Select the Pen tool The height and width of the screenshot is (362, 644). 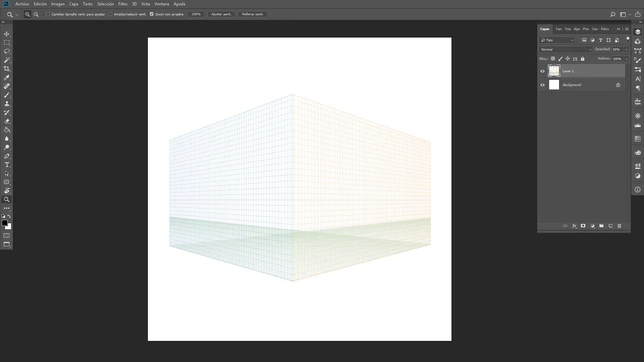(x=7, y=156)
